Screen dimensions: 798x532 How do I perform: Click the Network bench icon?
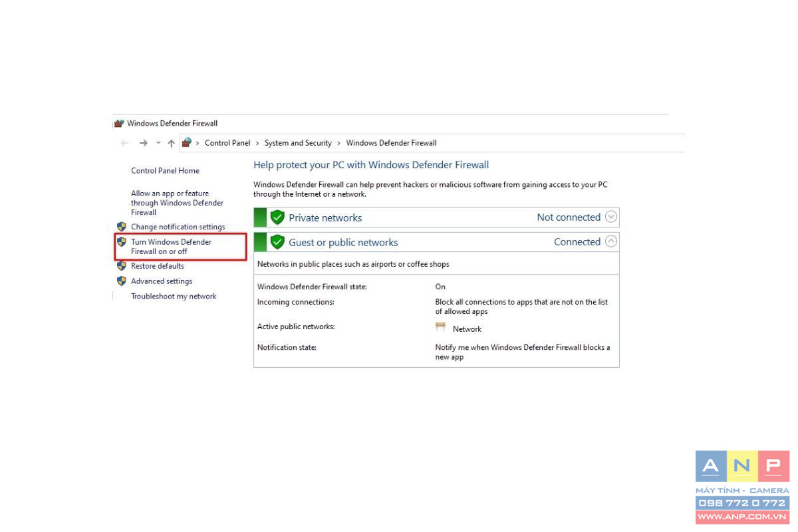(441, 327)
